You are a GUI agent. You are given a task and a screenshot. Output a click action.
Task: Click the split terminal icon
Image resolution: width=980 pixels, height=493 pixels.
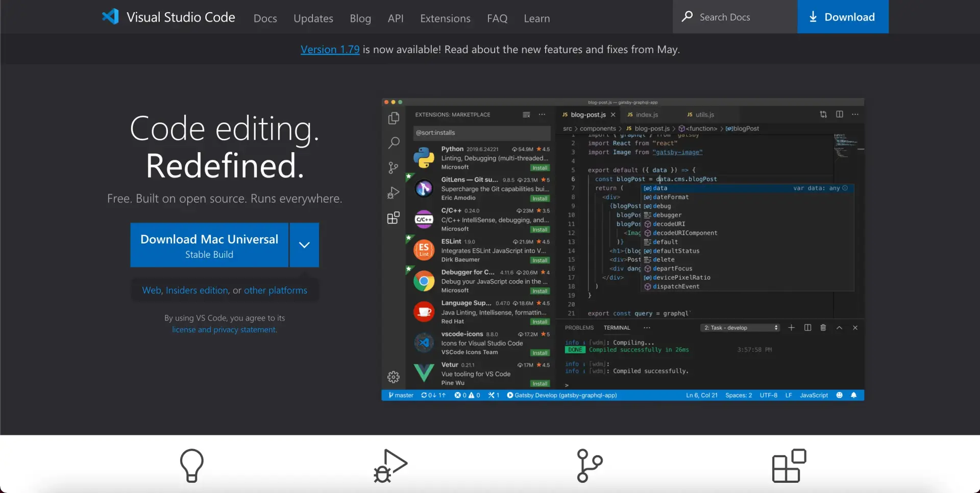click(x=807, y=328)
